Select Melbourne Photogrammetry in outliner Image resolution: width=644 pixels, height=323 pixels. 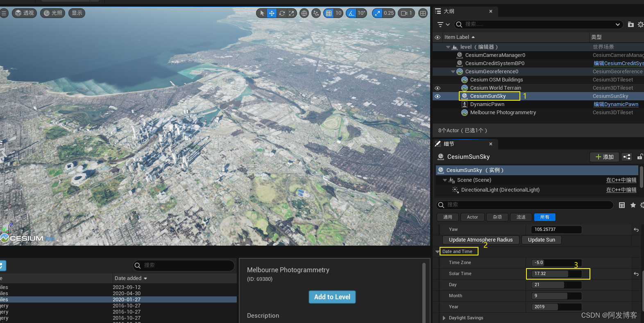tap(503, 113)
